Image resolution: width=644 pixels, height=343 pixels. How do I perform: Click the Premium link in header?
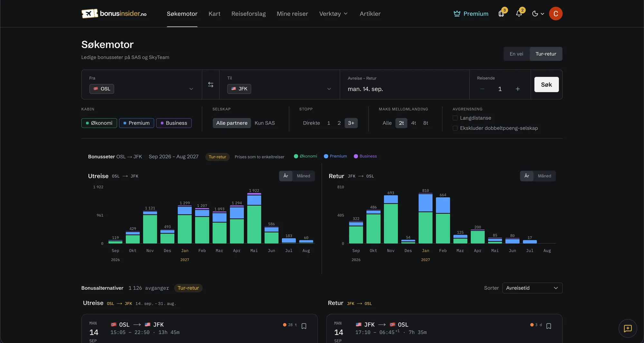[x=471, y=14]
